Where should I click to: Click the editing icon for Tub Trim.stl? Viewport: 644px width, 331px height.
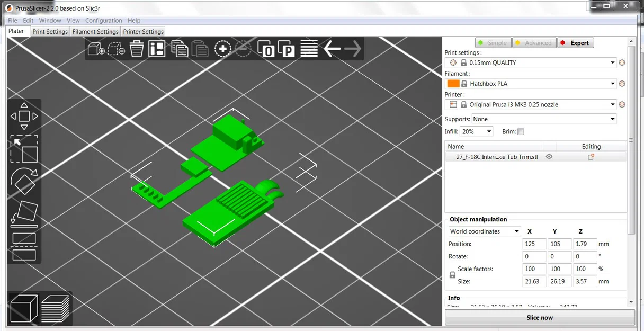(591, 157)
